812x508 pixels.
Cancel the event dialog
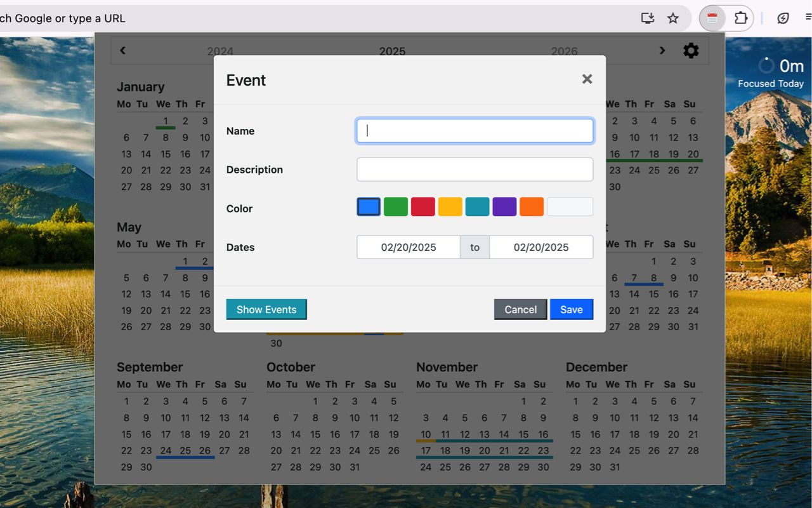(x=521, y=309)
